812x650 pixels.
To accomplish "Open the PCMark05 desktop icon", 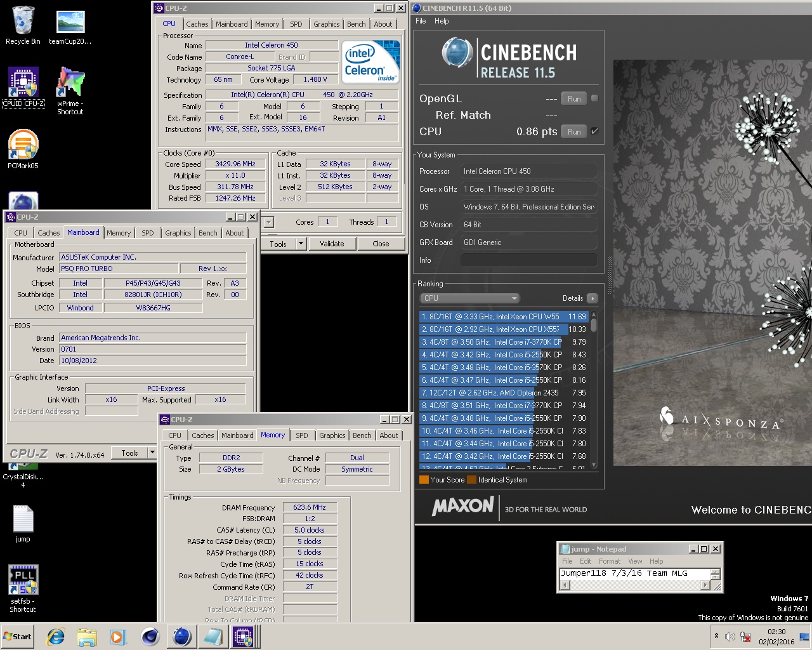I will tap(23, 149).
